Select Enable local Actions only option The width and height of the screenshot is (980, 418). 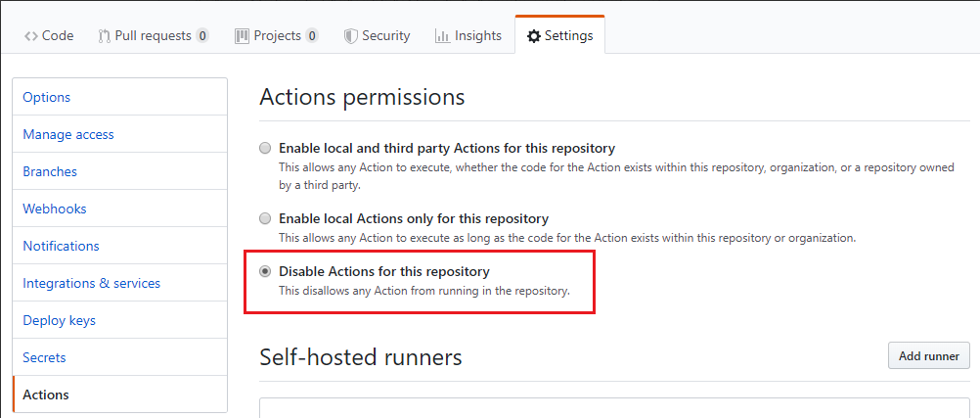pos(265,219)
